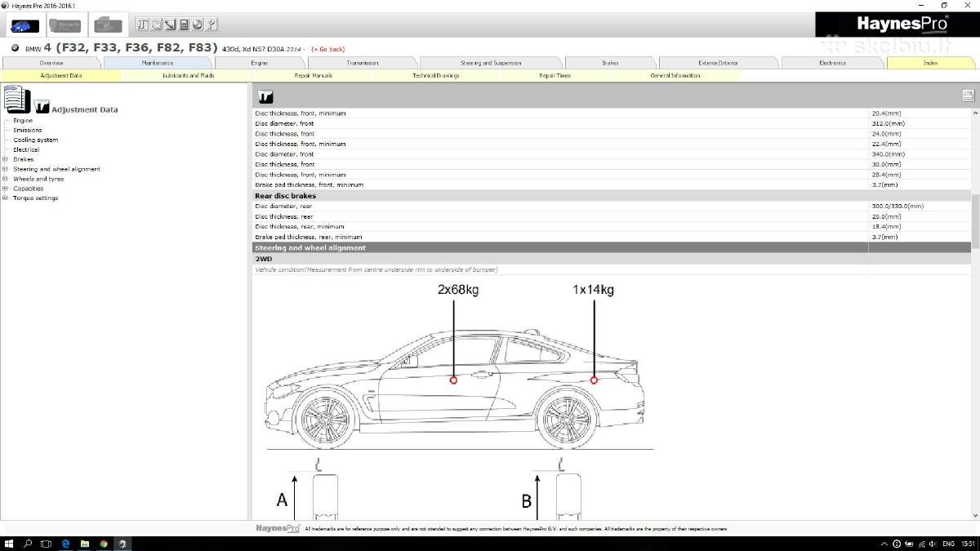Click vertical scrollbar down arrow in content
Viewport: 980px width, 551px height.
click(975, 516)
